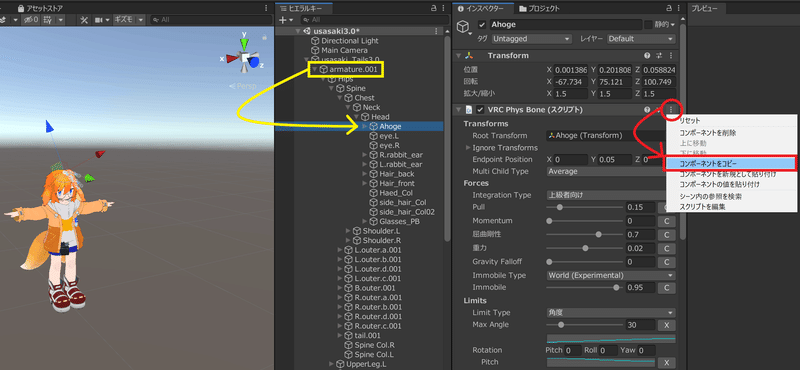Screen dimensions: 800x370
Task: Select the Directional Light cube icon row
Action: 315,41
